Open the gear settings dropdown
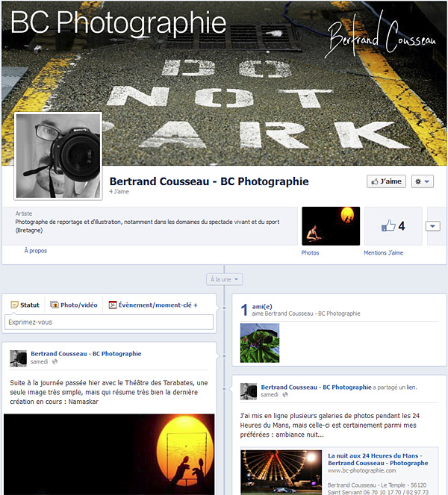This screenshot has height=495, width=448. (x=422, y=181)
